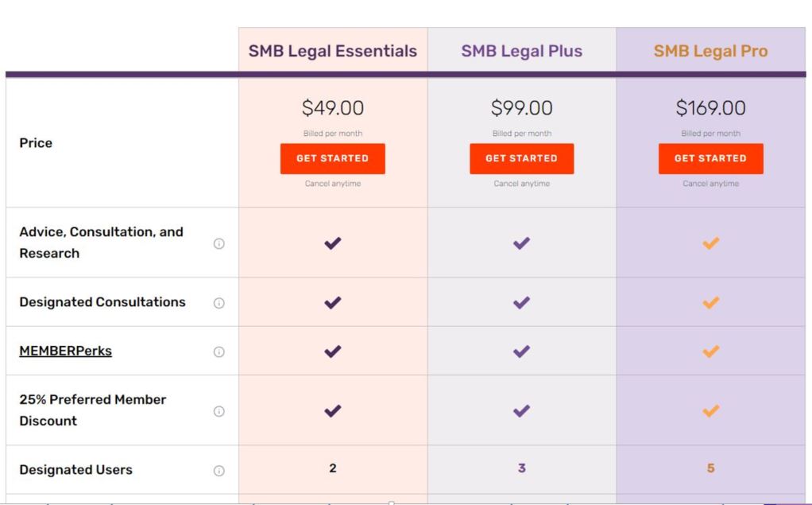Select the SMB Legal Pro column header
The width and height of the screenshot is (812, 505).
pyautogui.click(x=710, y=52)
